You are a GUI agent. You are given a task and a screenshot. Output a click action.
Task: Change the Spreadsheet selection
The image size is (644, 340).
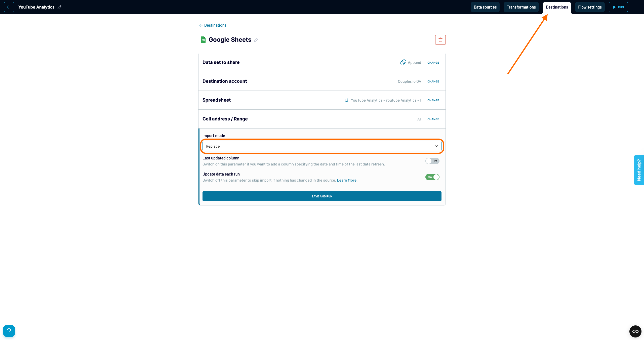[433, 100]
